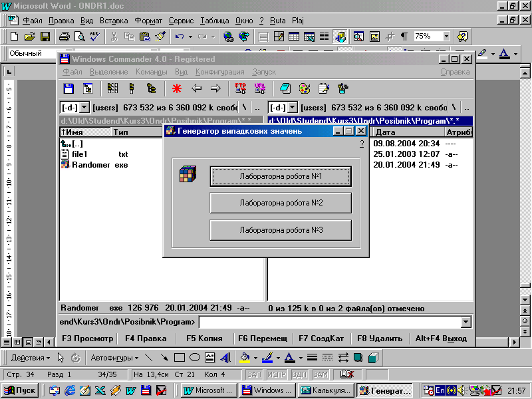This screenshot has height=399, width=532.
Task: Switch to Калькулятор taskbar button
Action: (x=327, y=390)
